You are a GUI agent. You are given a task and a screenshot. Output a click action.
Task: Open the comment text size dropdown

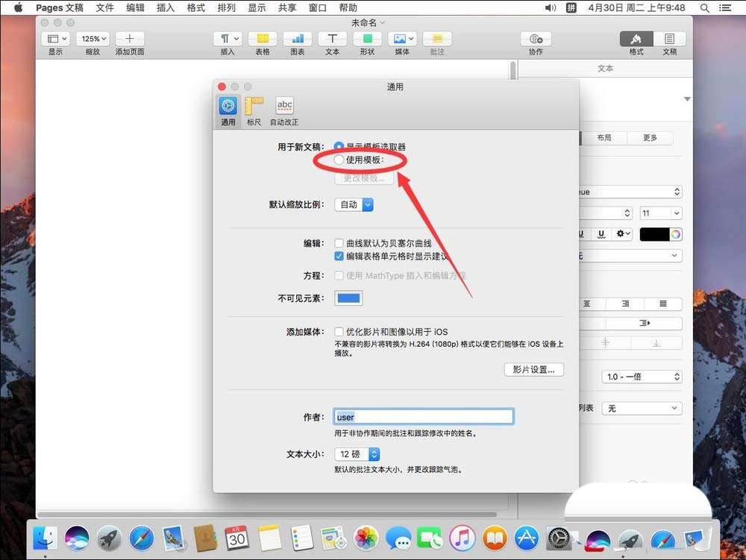click(x=357, y=453)
